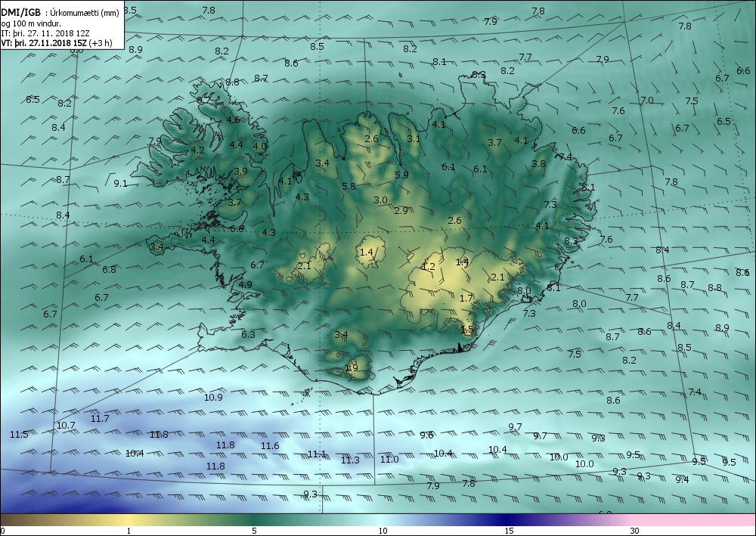Click the value "3.8" on the map

click(538, 163)
